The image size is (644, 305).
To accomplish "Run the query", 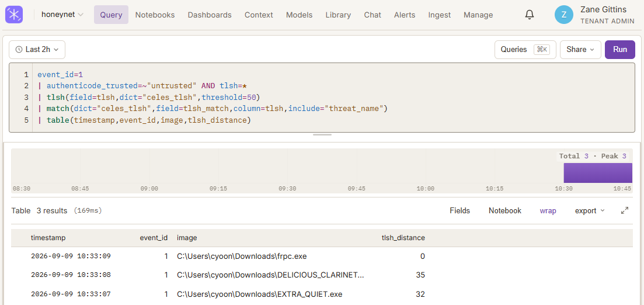I will click(619, 49).
